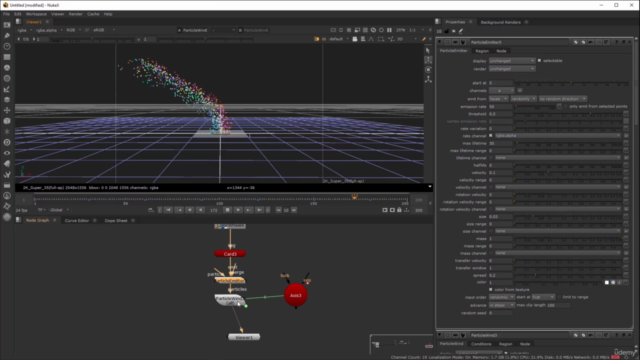Viewport: 640px width, 360px height.
Task: Select the Card3 node
Action: click(x=230, y=254)
